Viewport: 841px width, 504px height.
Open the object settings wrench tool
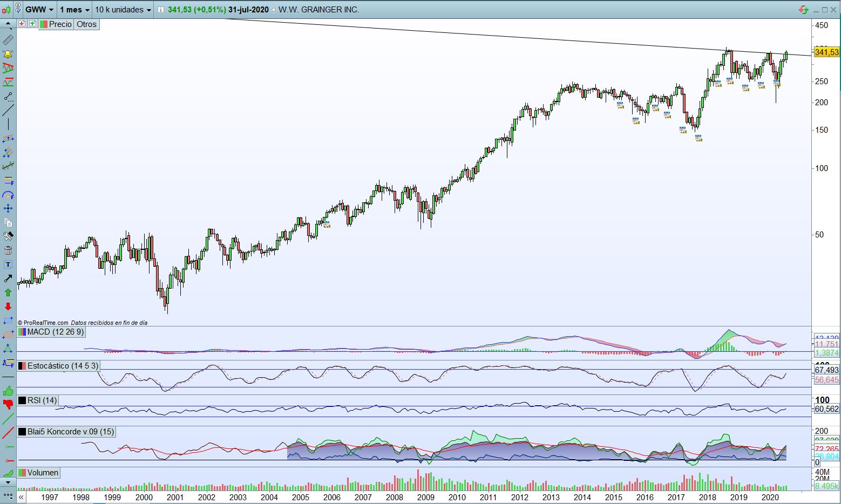coord(8,236)
